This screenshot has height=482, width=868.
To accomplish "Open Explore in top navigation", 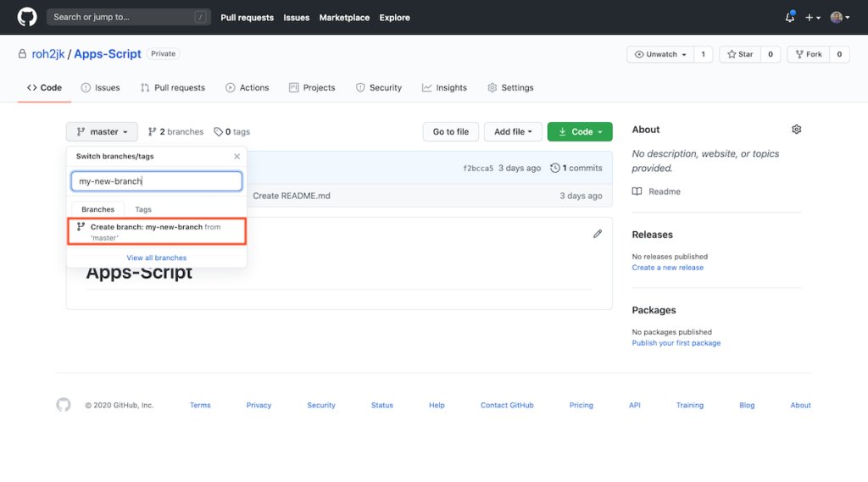I will tap(395, 18).
